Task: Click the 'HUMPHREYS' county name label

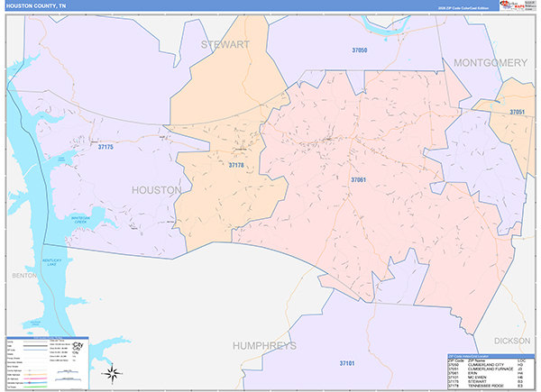Action: [x=264, y=346]
